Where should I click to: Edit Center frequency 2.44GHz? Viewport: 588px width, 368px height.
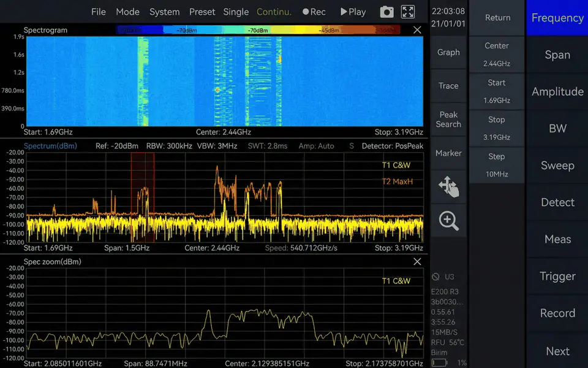(497, 55)
